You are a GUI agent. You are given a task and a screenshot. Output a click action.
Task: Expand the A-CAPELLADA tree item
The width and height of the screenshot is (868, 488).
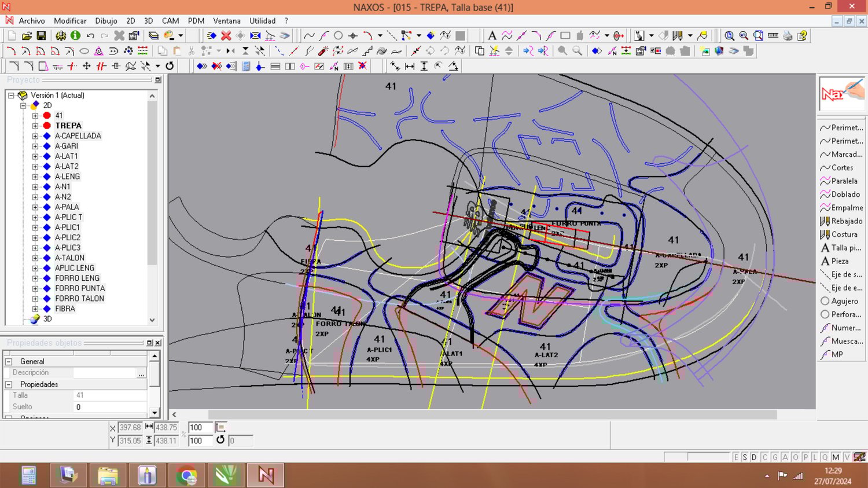tap(35, 136)
